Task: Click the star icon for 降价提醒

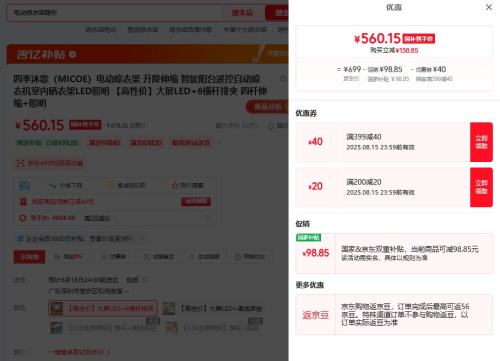Action: pos(175,185)
